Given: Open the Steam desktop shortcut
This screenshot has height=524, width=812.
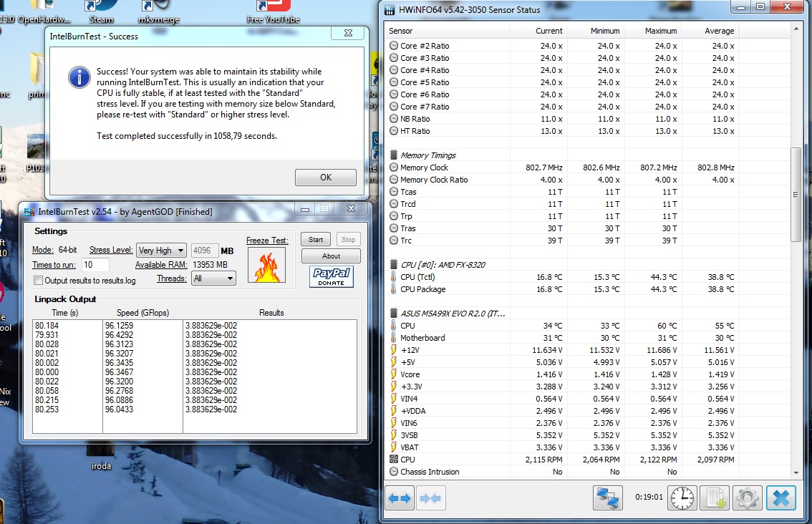Looking at the screenshot, I should click(x=101, y=12).
